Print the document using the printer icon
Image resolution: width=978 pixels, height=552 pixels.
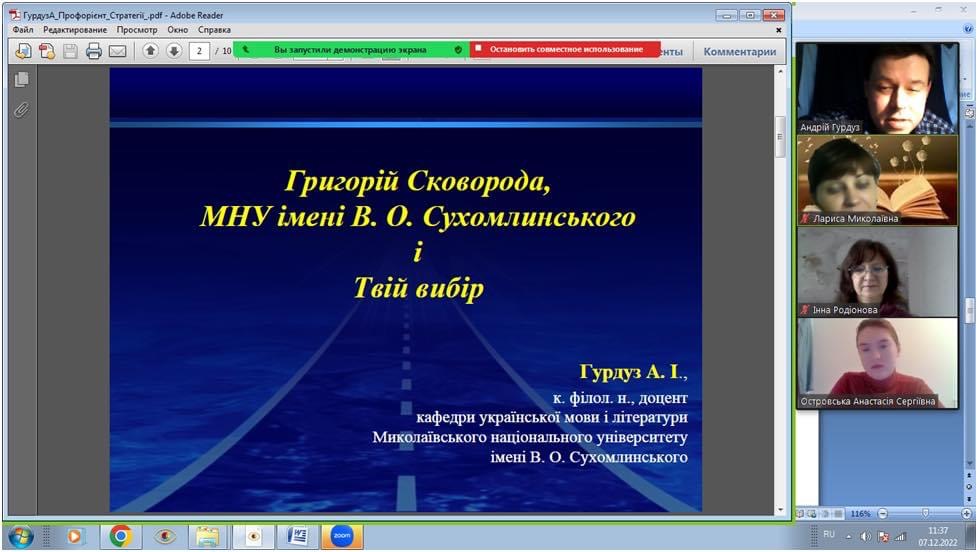click(x=94, y=51)
